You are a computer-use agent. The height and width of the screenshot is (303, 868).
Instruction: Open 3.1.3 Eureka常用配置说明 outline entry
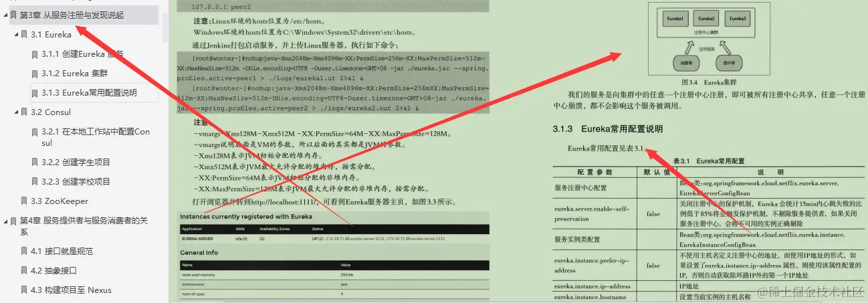click(89, 93)
